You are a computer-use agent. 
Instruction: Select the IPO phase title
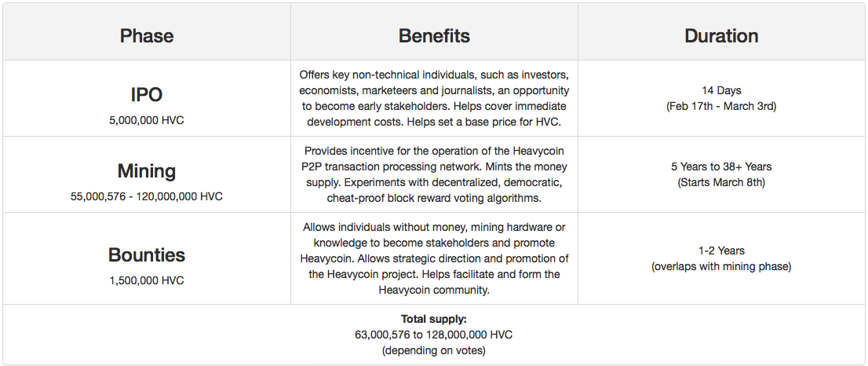(x=147, y=95)
